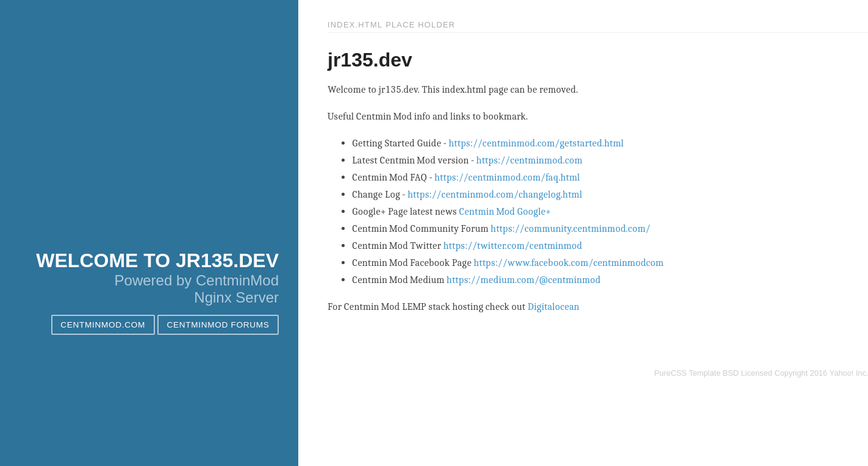Open the facebook.com/centminmodcom link
The height and width of the screenshot is (466, 868).
pyautogui.click(x=569, y=263)
